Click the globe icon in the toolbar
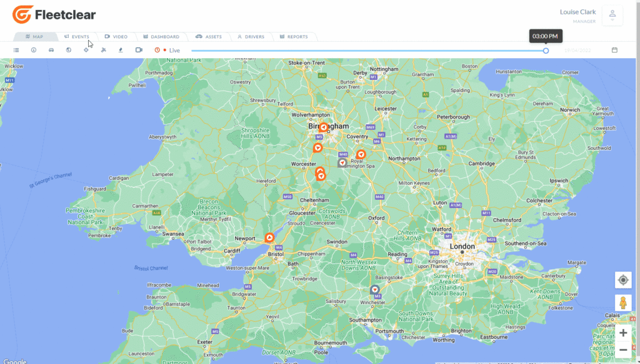This screenshot has width=640, height=364. (x=69, y=50)
